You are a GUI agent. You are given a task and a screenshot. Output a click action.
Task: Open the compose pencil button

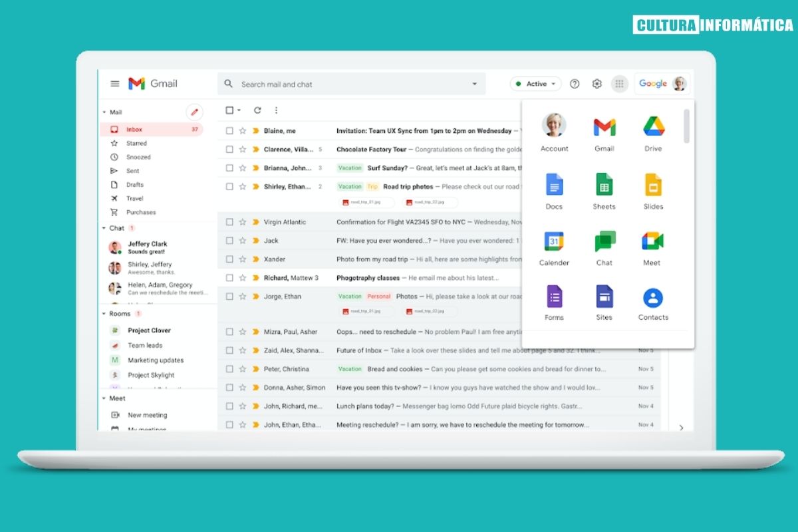(x=194, y=112)
